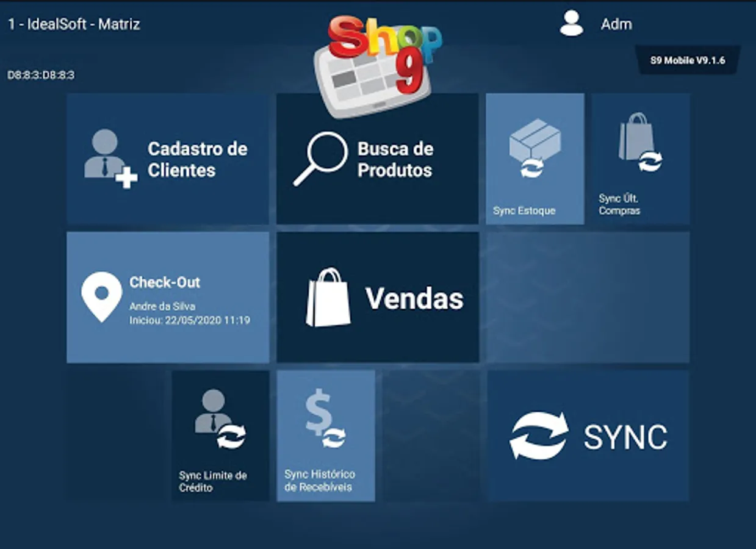Click 'Iniciou: 22/05/2020 11:19' timestamp

coord(190,320)
